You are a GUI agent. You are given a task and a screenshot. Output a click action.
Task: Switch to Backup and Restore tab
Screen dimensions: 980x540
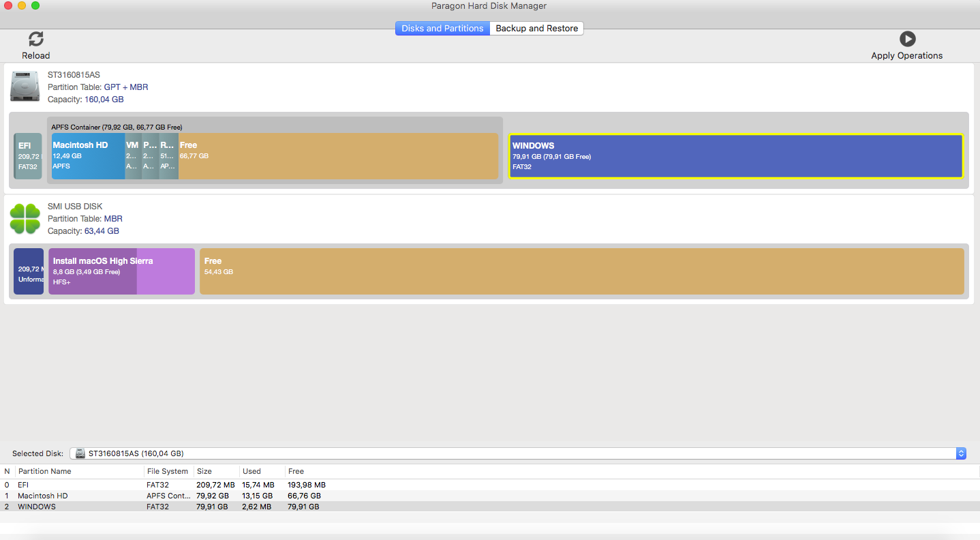[x=536, y=29]
